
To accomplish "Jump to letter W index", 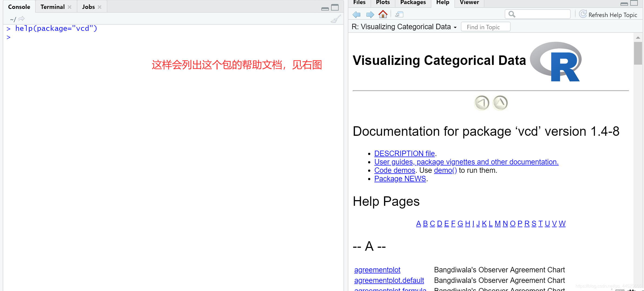I will 562,224.
